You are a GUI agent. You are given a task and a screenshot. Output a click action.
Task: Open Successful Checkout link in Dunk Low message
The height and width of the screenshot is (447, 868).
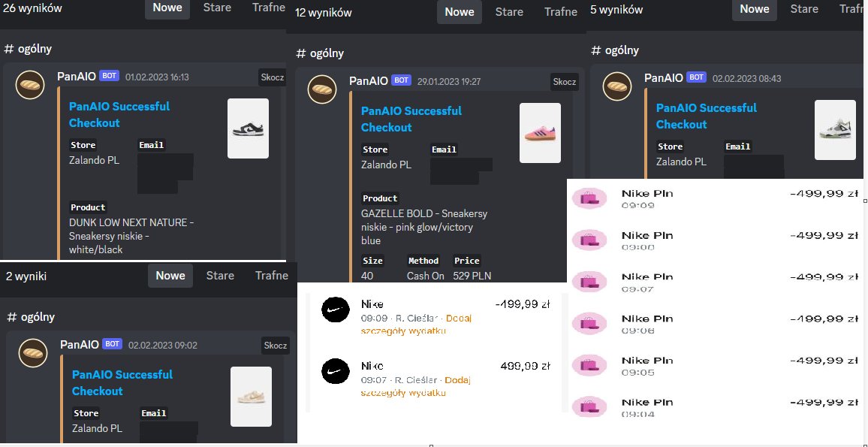click(119, 115)
